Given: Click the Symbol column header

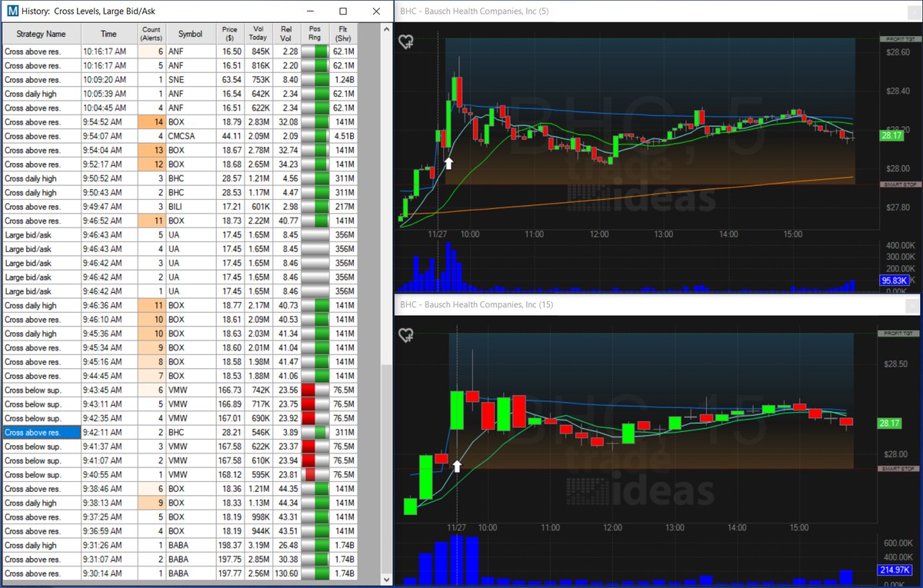Looking at the screenshot, I should 190,34.
